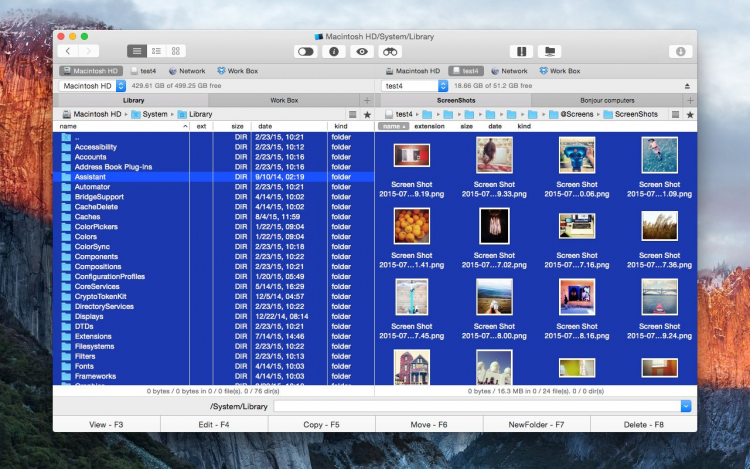Viewport: 750px width, 469px height.
Task: Select full list view mode button
Action: pos(137,51)
